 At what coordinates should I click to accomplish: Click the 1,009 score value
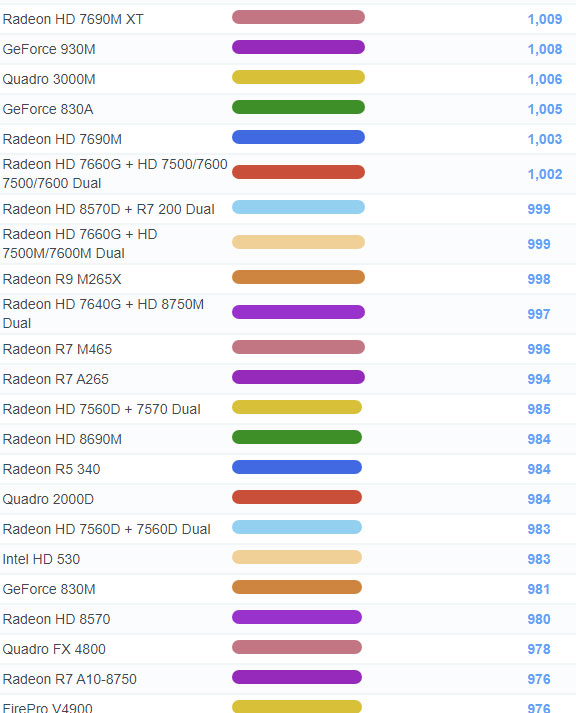(x=545, y=19)
